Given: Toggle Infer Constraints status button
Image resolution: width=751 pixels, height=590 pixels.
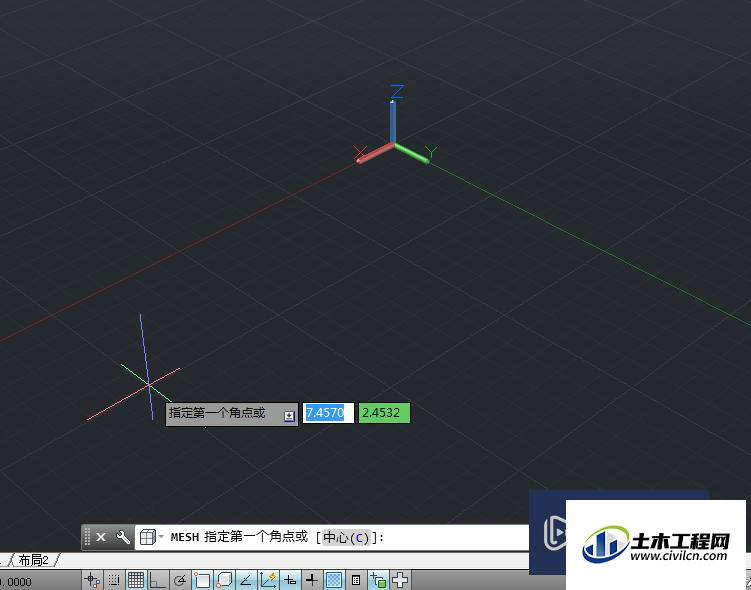Looking at the screenshot, I should (92, 580).
